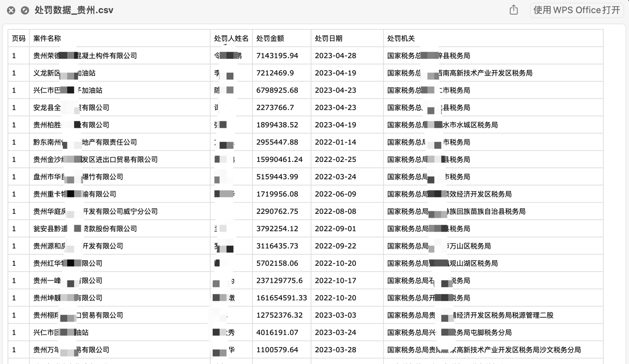
Task: Select agency cell ending 水市水城区税务局
Action: tap(493, 125)
